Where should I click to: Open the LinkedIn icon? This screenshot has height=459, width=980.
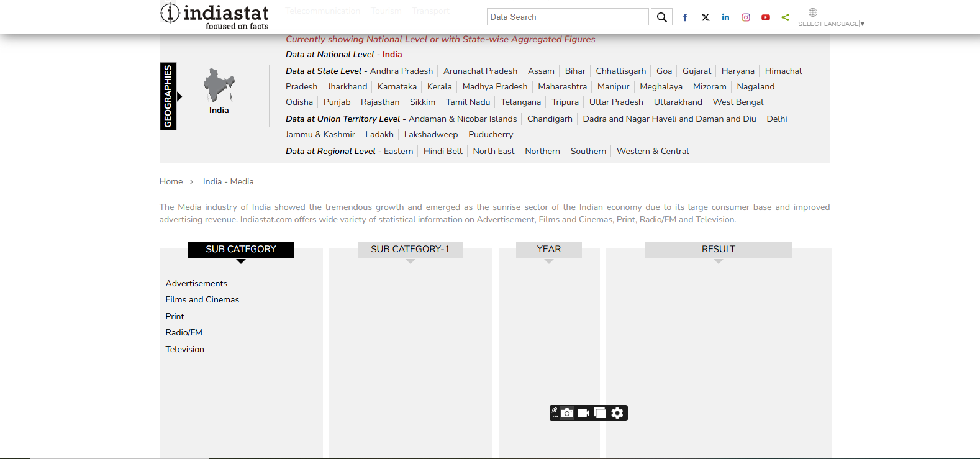725,17
